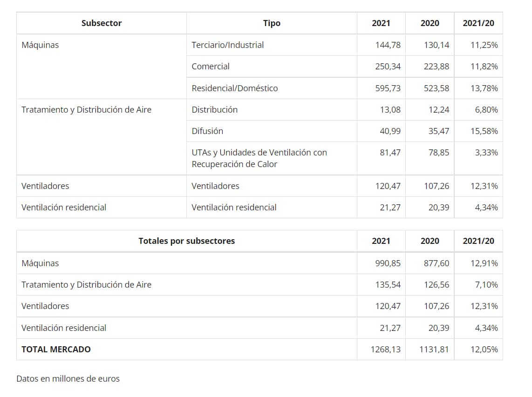Select the 223,88 Comercial 2020 value
532x397 pixels.
(437, 67)
